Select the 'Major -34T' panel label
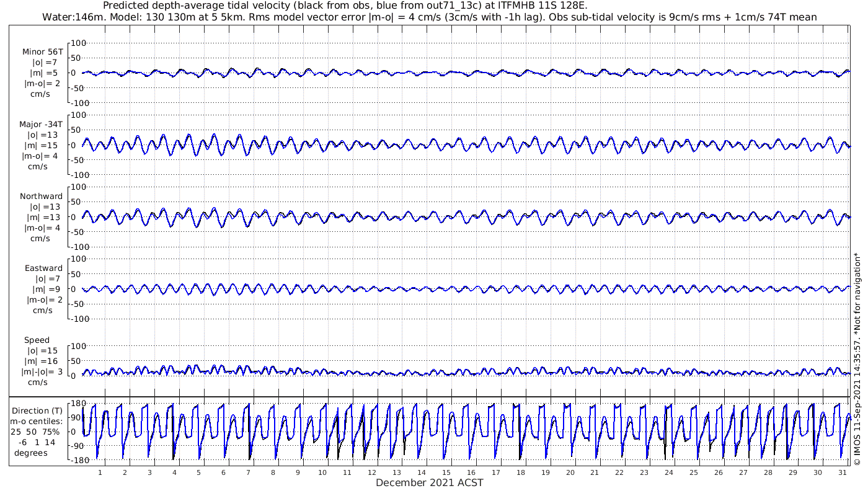The image size is (868, 496). pyautogui.click(x=41, y=124)
